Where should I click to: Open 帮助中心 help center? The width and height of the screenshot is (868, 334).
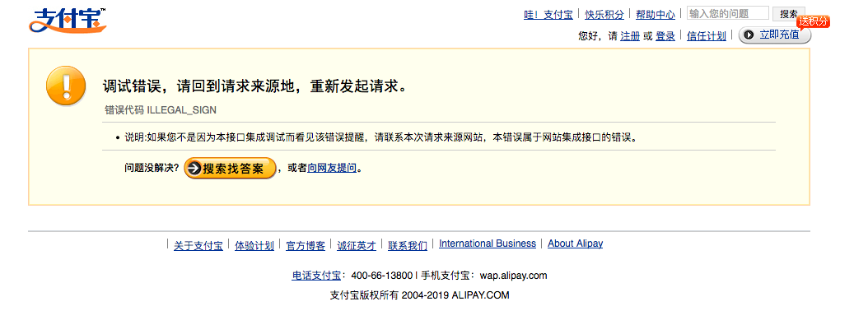coord(655,15)
